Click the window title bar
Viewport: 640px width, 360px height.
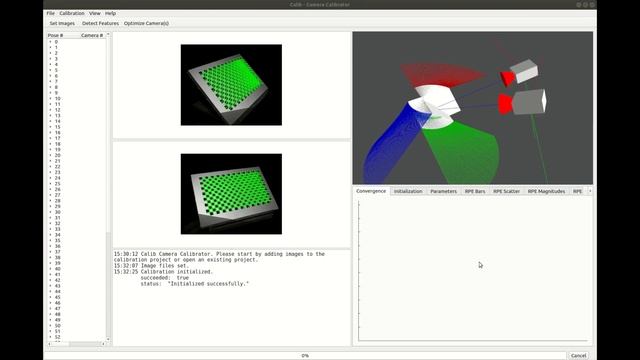coord(320,4)
